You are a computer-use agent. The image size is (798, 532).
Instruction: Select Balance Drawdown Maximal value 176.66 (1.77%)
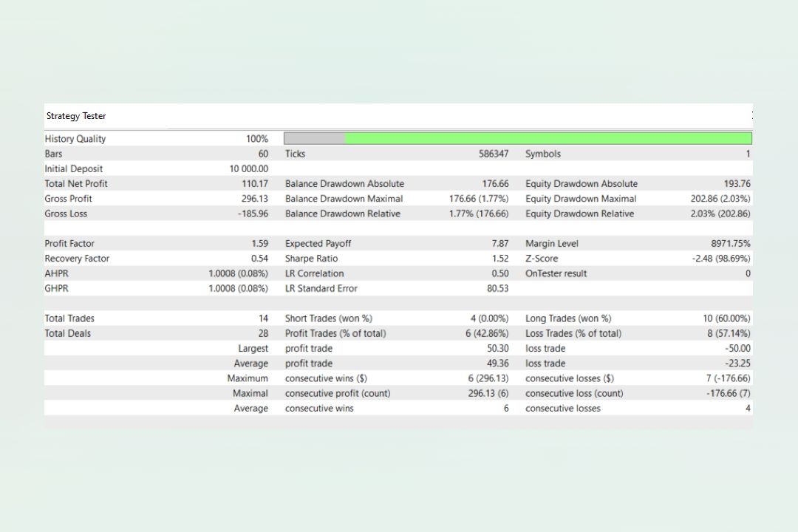[478, 199]
